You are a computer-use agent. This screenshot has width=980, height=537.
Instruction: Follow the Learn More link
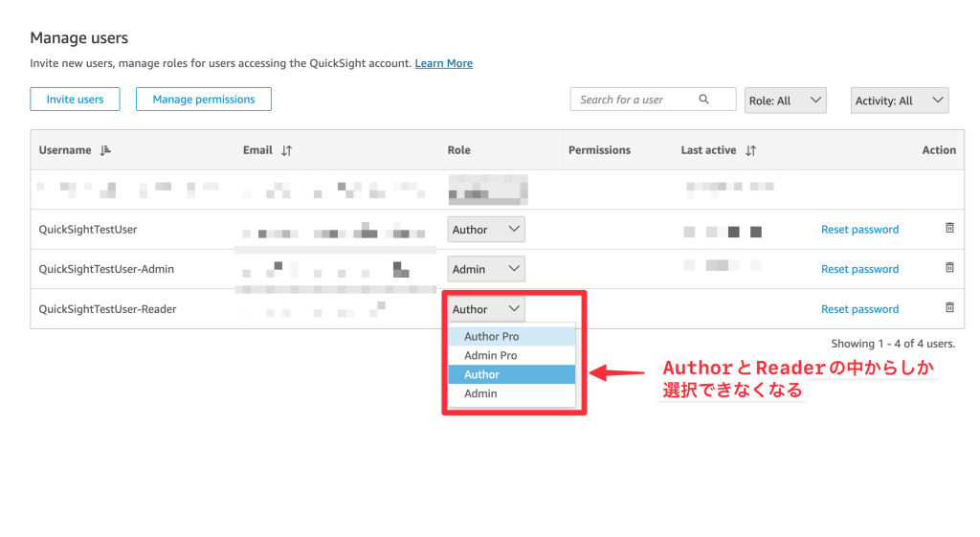[444, 63]
